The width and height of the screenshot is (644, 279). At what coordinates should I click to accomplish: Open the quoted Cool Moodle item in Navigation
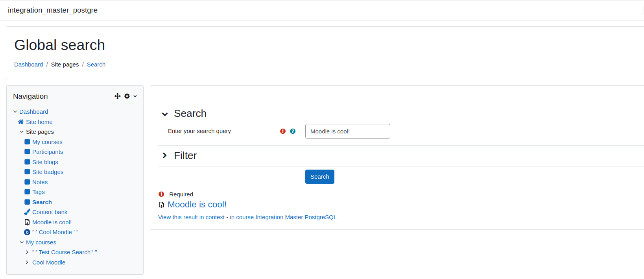[55, 232]
